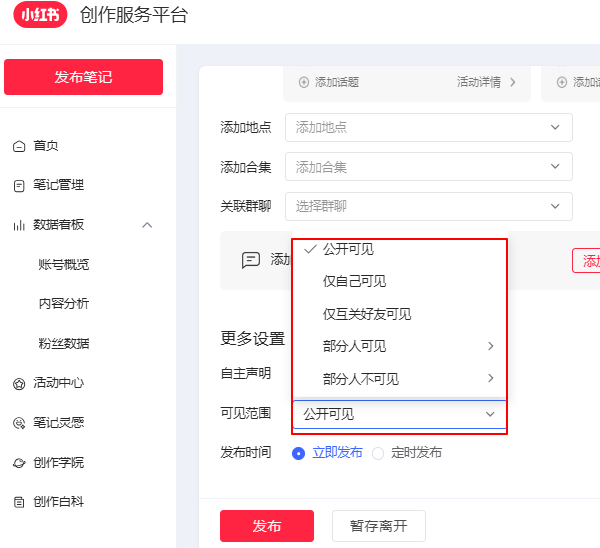Image resolution: width=600 pixels, height=548 pixels.
Task: Click the 数据看板 bar chart icon
Action: (19, 225)
